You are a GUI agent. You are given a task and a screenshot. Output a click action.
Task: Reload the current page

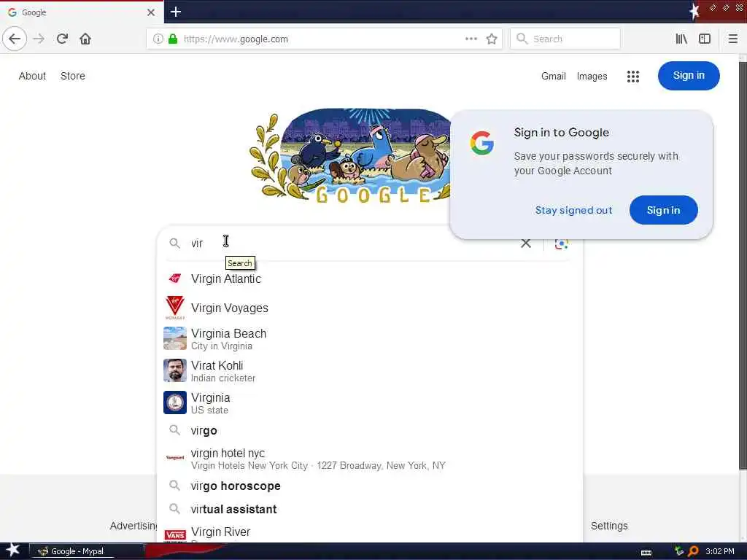pos(62,39)
